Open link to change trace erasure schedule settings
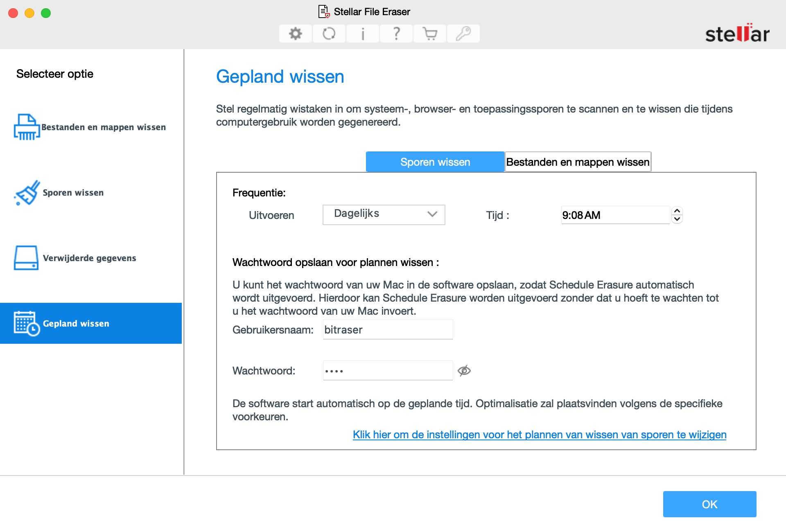This screenshot has width=786, height=532. click(x=540, y=435)
